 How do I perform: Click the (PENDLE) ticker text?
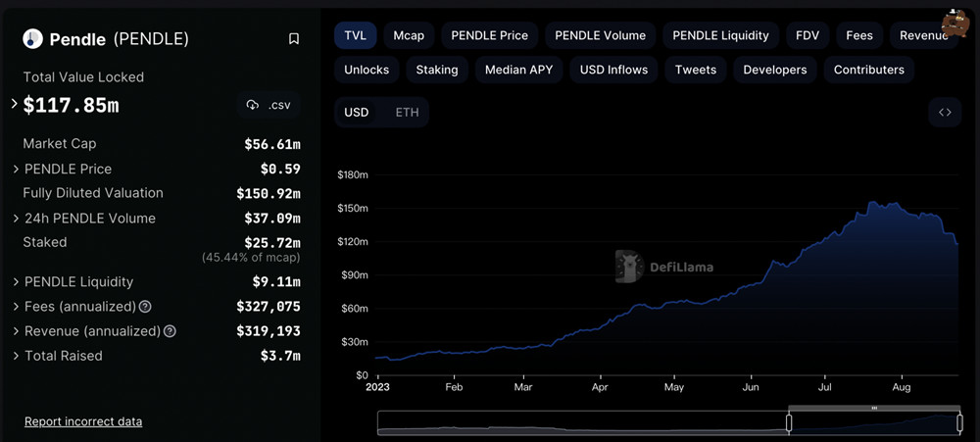(x=151, y=39)
